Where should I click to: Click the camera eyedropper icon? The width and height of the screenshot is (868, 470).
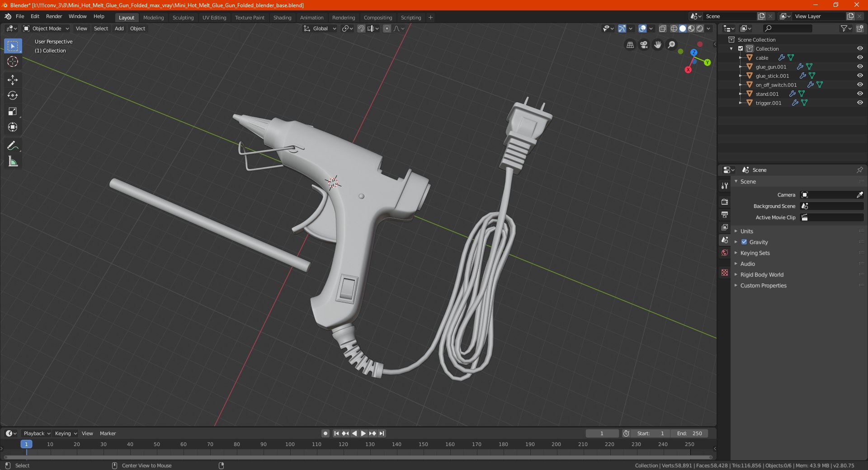[859, 195]
